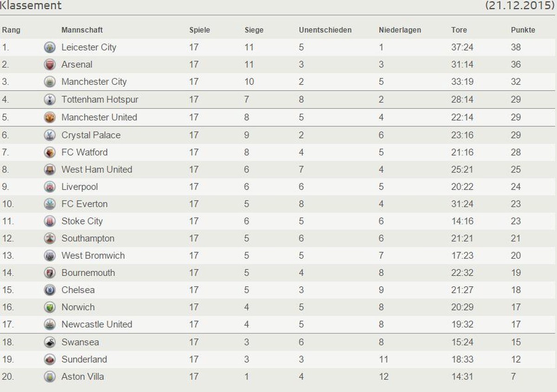The image size is (557, 392).
Task: Select the Southampton team name
Action: (88, 238)
